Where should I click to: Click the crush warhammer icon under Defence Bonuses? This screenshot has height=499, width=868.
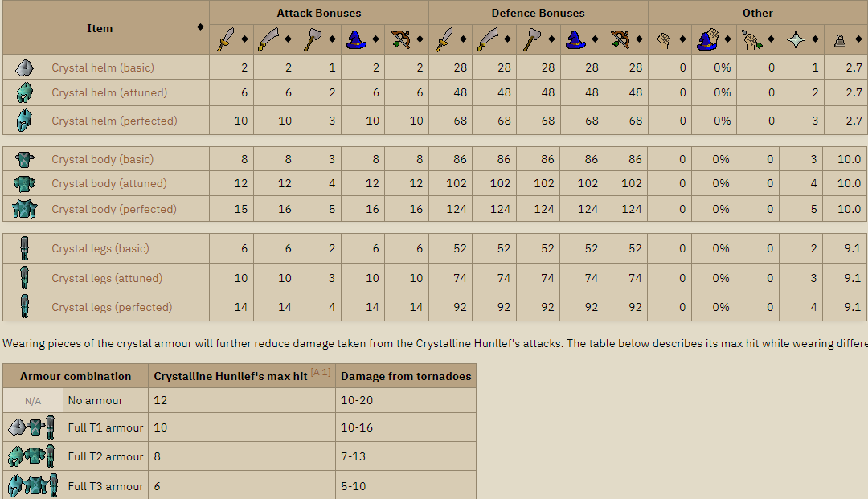click(532, 40)
